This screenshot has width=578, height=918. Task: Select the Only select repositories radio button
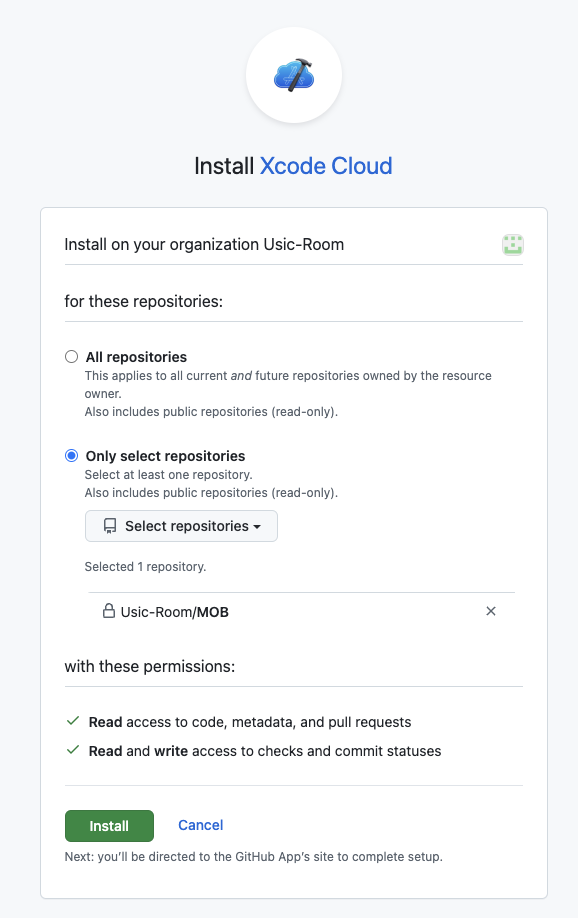pyautogui.click(x=71, y=455)
